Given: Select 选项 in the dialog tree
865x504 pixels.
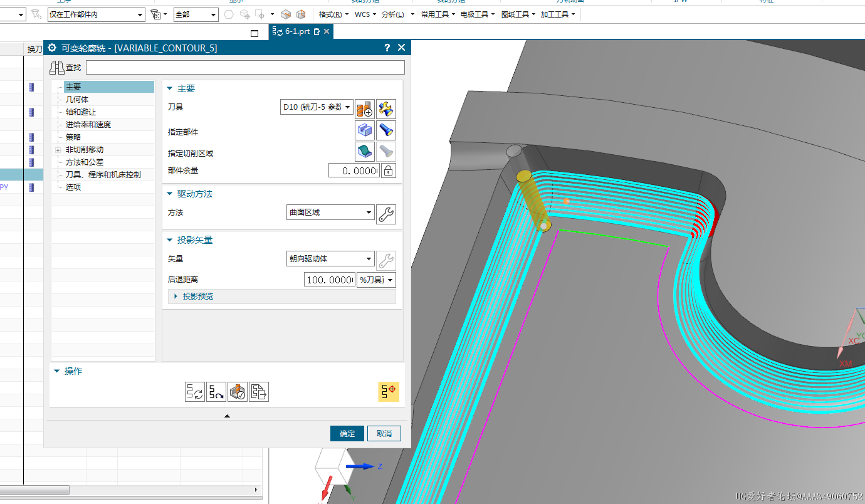Looking at the screenshot, I should tap(73, 187).
